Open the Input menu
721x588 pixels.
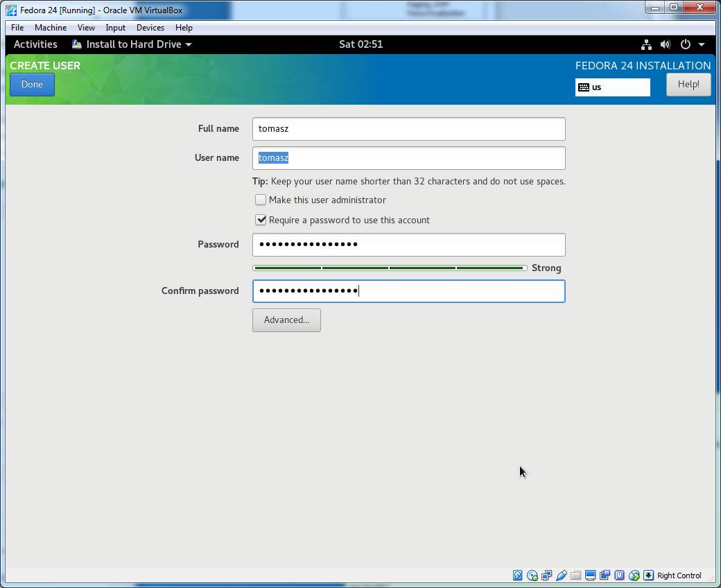(x=115, y=28)
